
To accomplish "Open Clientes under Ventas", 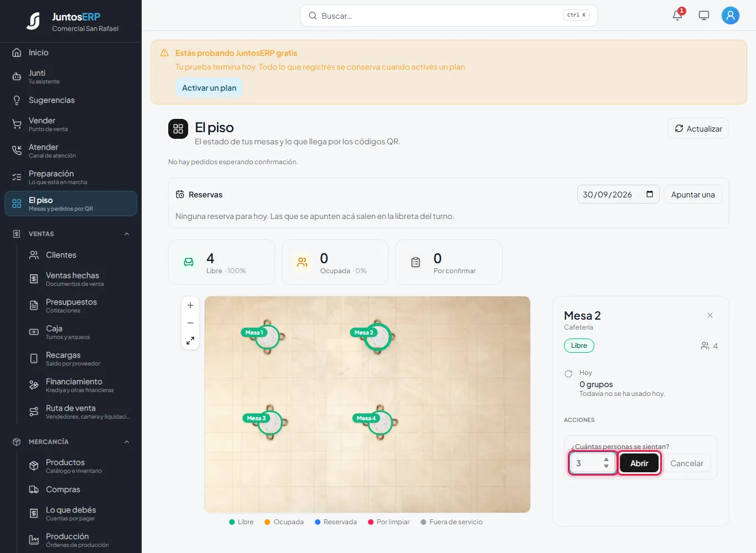I will [79, 255].
